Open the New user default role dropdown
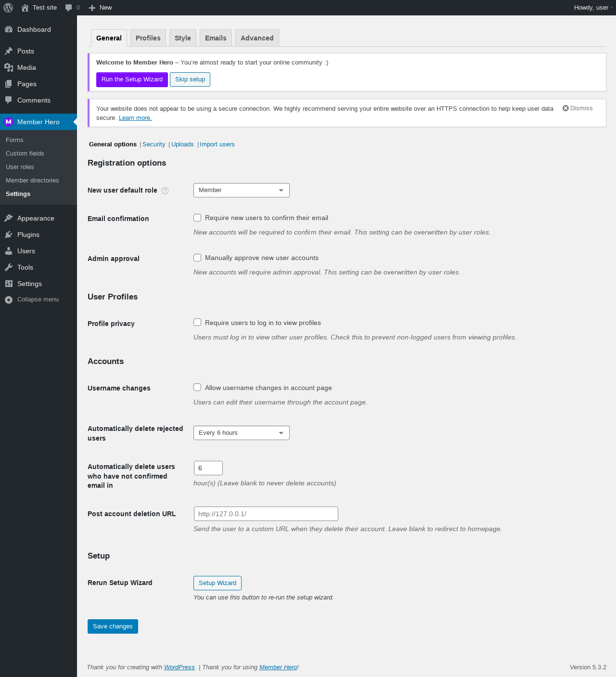The width and height of the screenshot is (616, 677). 241,190
